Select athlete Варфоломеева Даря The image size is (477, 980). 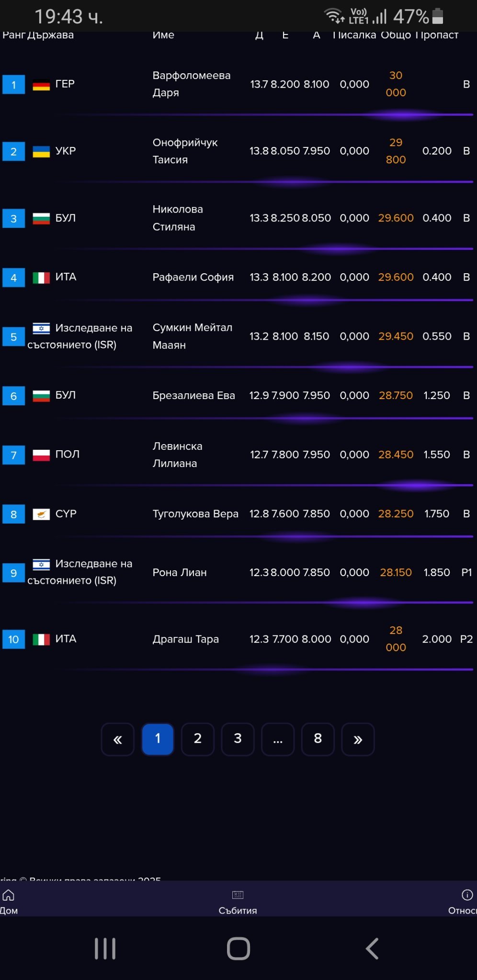(x=191, y=84)
